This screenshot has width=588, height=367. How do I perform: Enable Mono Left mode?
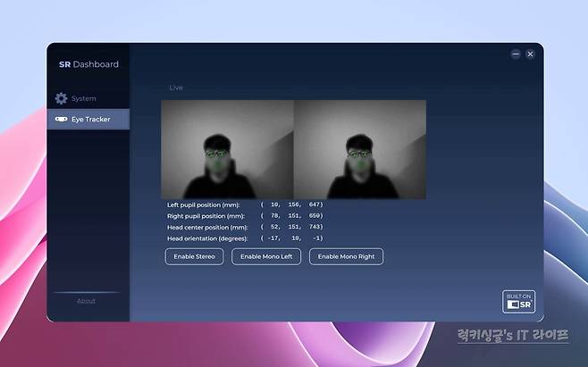pos(266,257)
